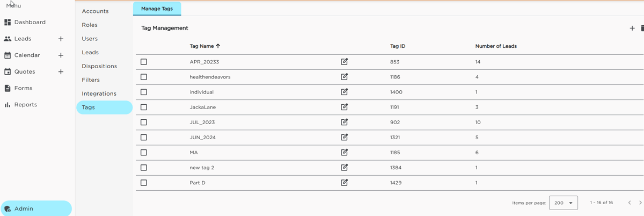Click the Tag Management heading

pyautogui.click(x=165, y=28)
